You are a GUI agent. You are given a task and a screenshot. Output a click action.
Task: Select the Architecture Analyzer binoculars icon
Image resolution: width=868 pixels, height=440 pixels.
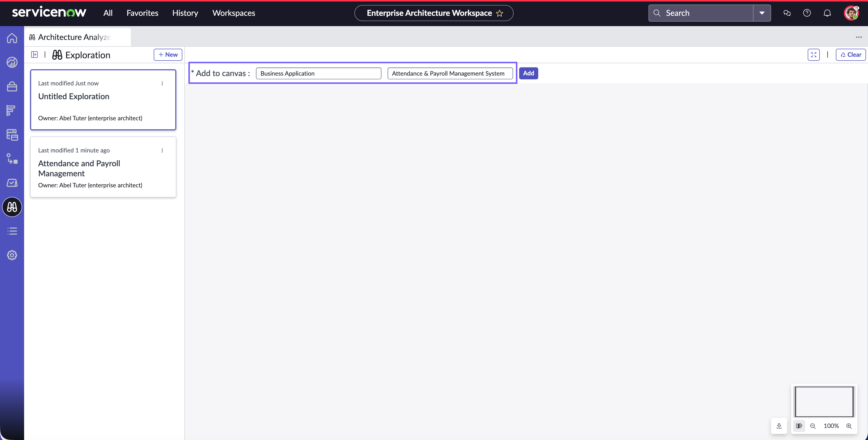(12, 207)
